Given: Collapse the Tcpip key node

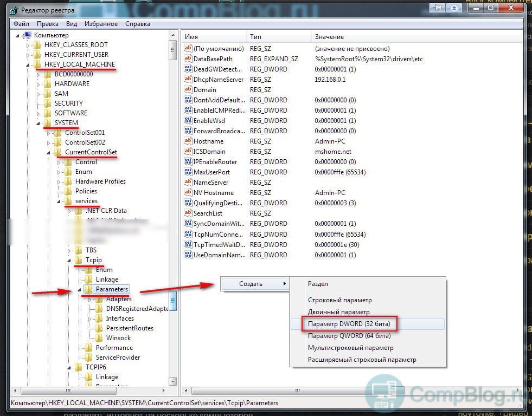Looking at the screenshot, I should pyautogui.click(x=69, y=261).
